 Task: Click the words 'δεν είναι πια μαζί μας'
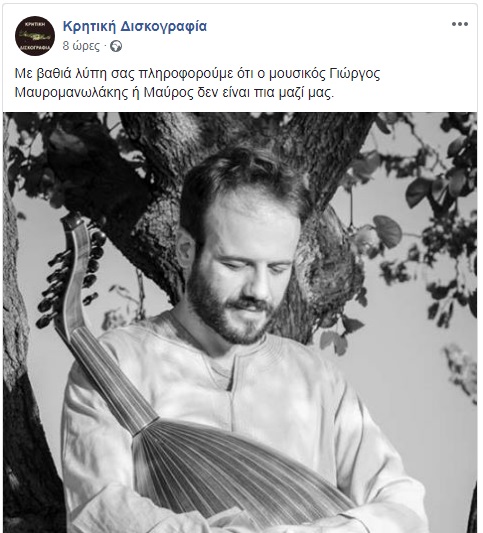click(x=265, y=92)
